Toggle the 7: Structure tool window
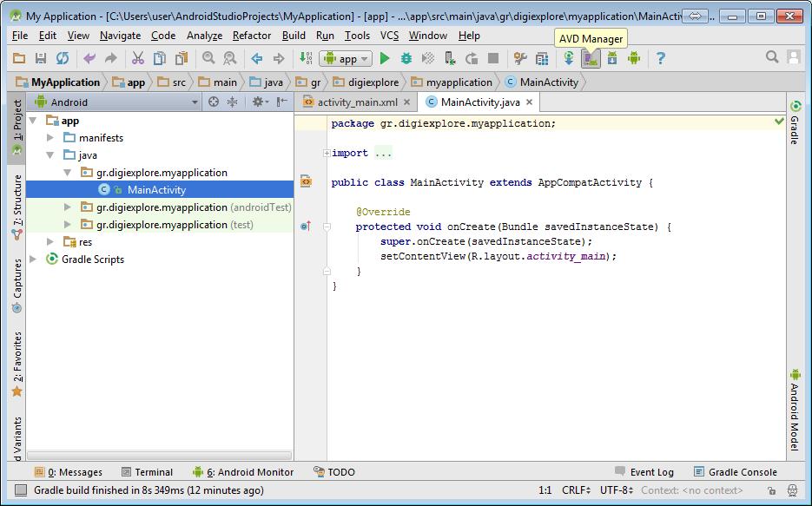 pos(17,207)
